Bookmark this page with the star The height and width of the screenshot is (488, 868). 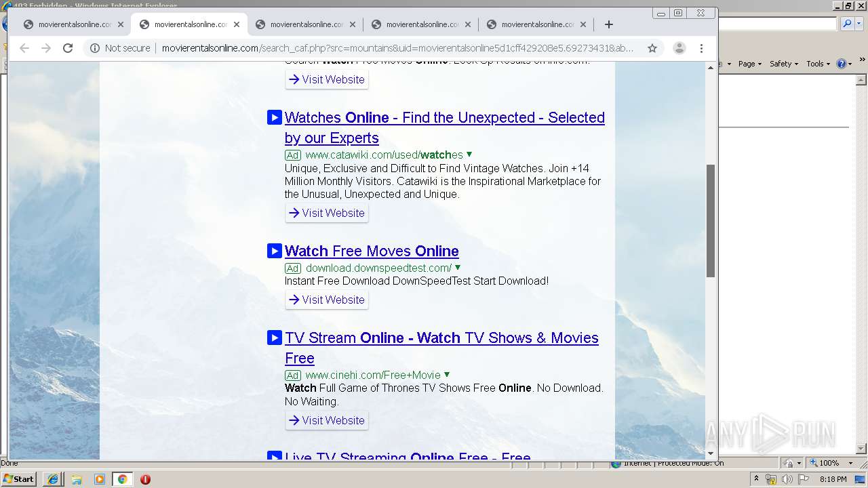[x=652, y=48]
